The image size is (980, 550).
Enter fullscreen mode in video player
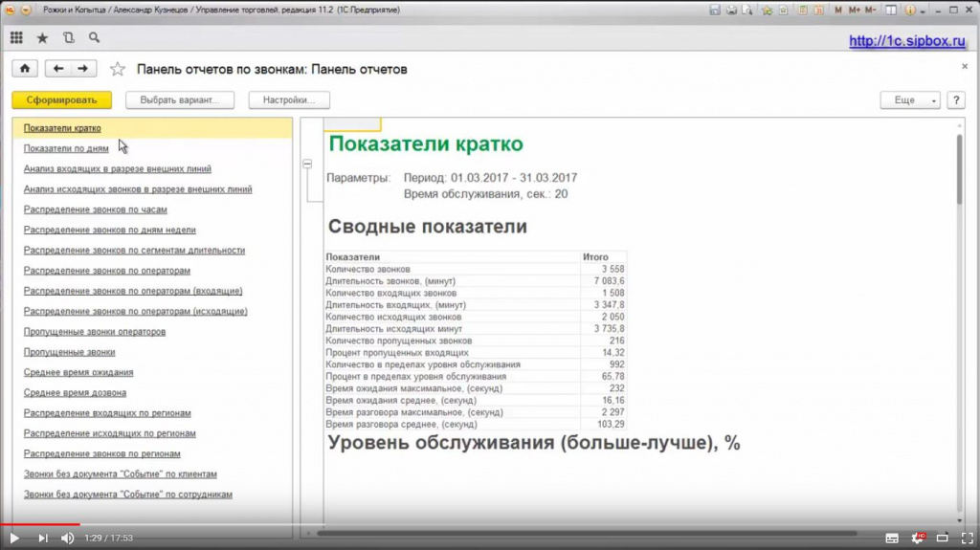(965, 539)
